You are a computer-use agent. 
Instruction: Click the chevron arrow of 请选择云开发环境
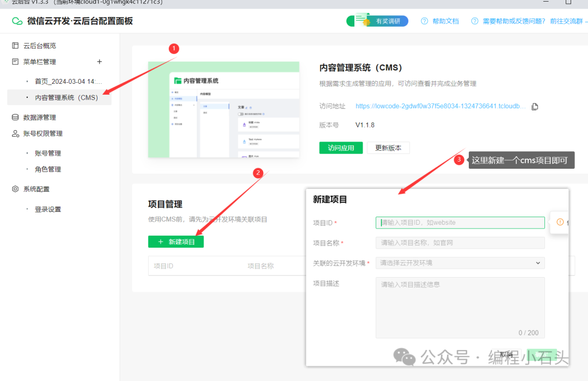538,263
